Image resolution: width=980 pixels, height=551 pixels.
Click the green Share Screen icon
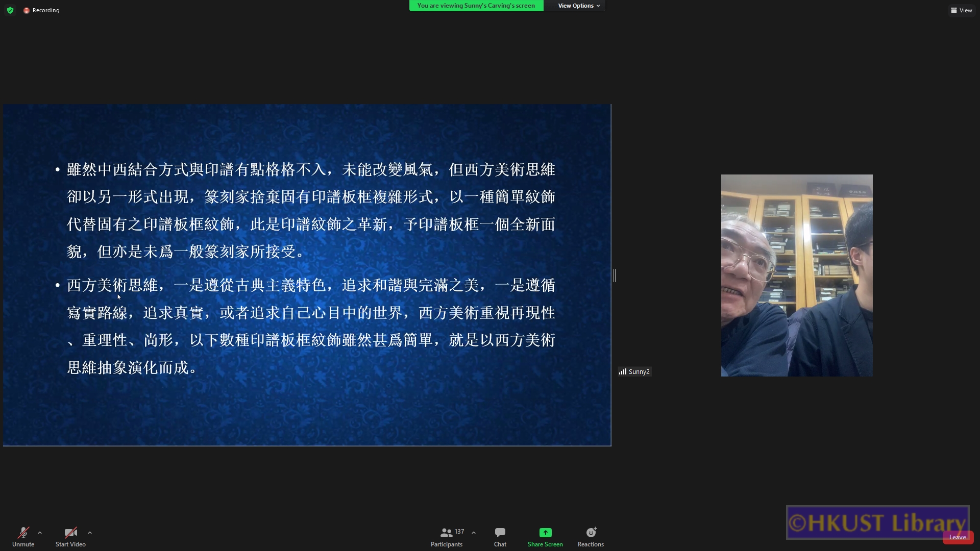pyautogui.click(x=545, y=533)
